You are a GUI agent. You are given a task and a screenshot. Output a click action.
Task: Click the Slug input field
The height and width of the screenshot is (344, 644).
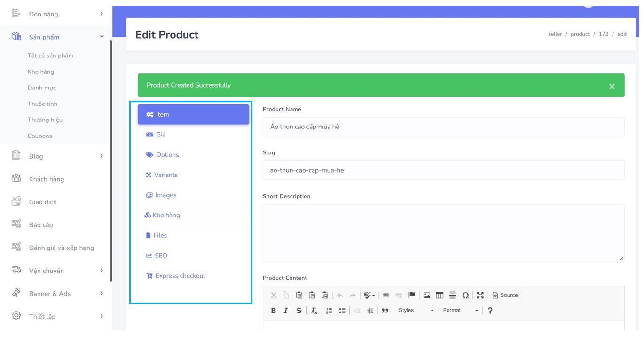click(443, 170)
